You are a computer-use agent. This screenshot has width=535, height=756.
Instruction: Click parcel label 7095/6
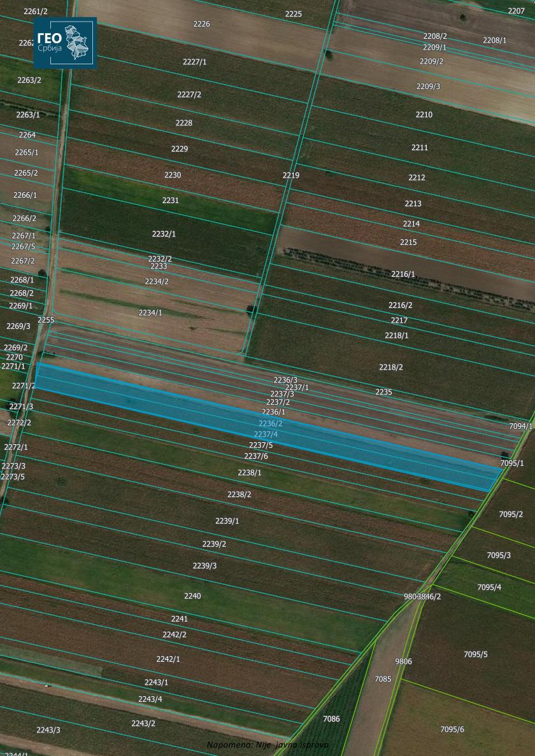pyautogui.click(x=452, y=729)
